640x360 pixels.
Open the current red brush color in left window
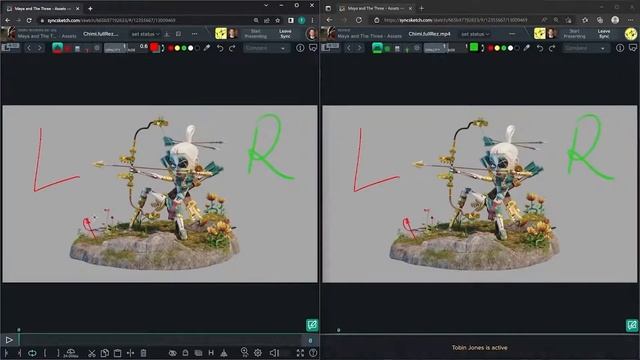154,48
